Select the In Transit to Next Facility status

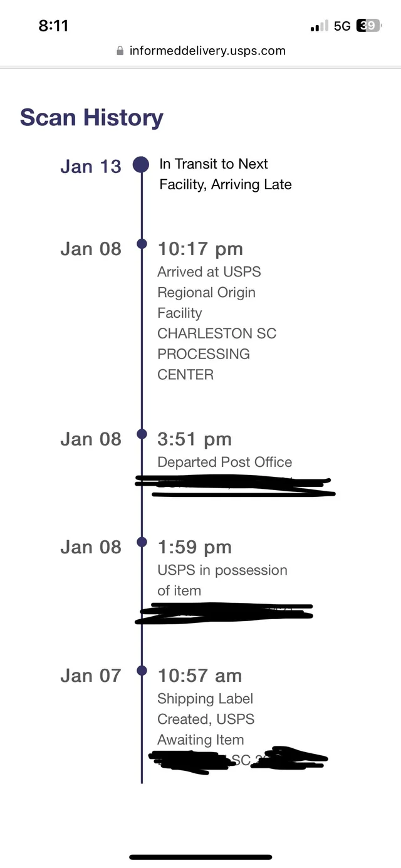[x=224, y=174]
